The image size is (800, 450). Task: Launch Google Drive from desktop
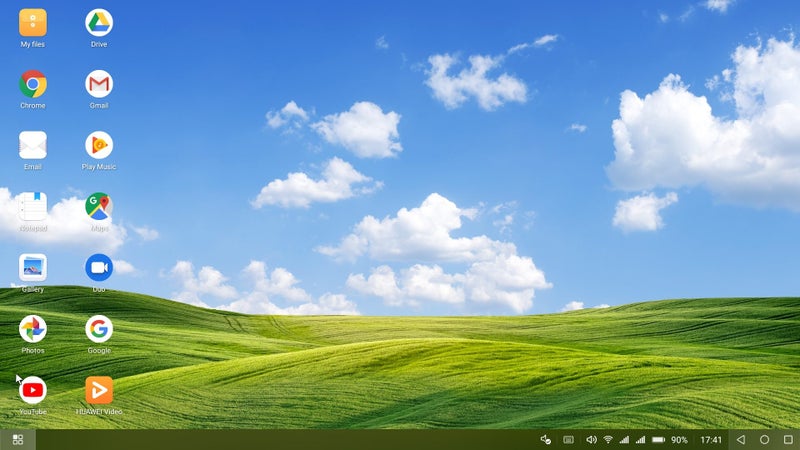98,23
